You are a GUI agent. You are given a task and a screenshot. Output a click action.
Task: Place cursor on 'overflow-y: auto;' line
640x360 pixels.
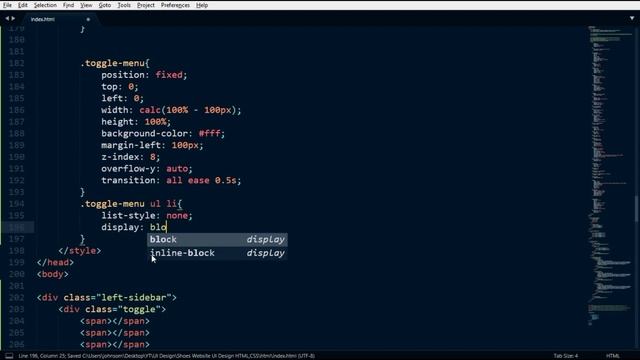tap(147, 169)
